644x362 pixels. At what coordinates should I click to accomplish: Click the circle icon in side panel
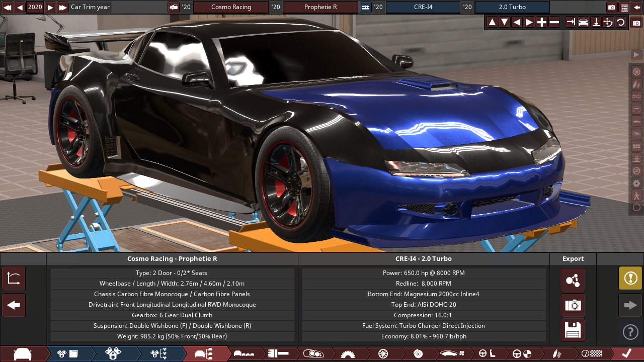636,207
